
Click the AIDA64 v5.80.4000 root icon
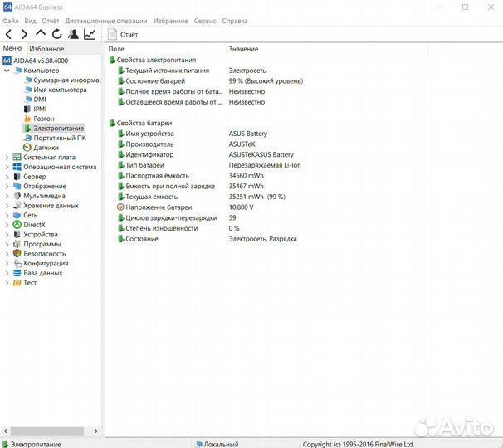pos(7,61)
